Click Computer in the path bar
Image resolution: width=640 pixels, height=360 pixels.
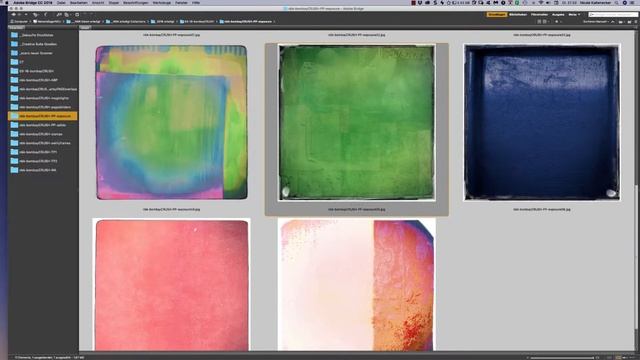[x=19, y=22]
